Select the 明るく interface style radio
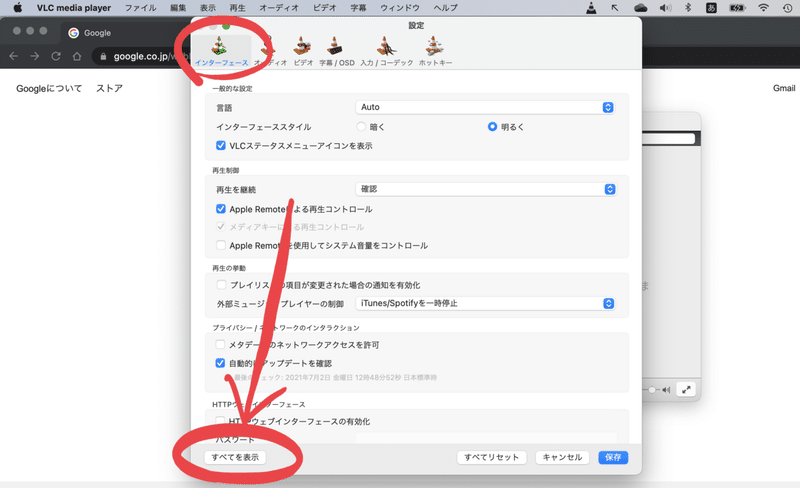 point(492,126)
